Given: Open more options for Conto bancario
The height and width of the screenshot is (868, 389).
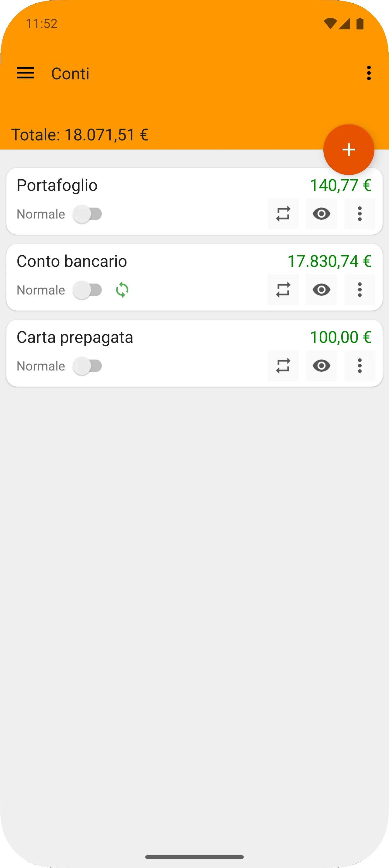Looking at the screenshot, I should coord(360,290).
